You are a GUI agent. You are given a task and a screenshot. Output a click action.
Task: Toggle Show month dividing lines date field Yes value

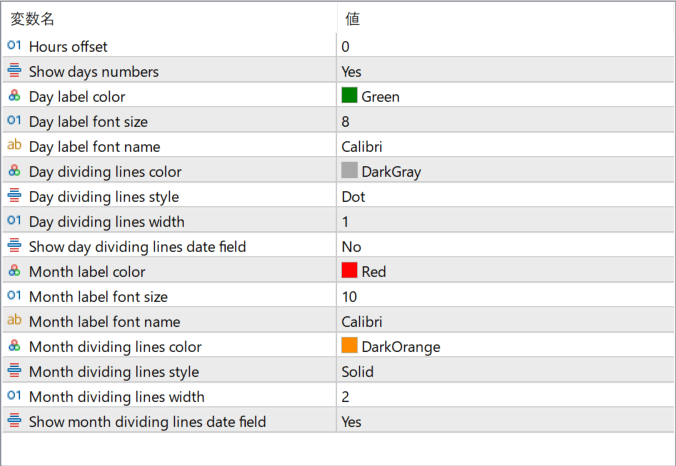(505, 421)
